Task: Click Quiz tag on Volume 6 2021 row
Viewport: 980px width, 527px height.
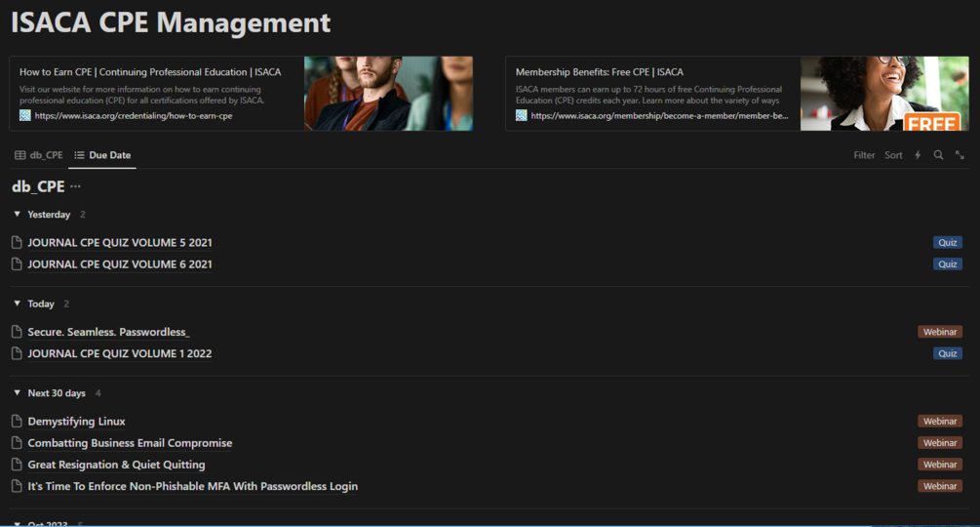Action: 948,263
